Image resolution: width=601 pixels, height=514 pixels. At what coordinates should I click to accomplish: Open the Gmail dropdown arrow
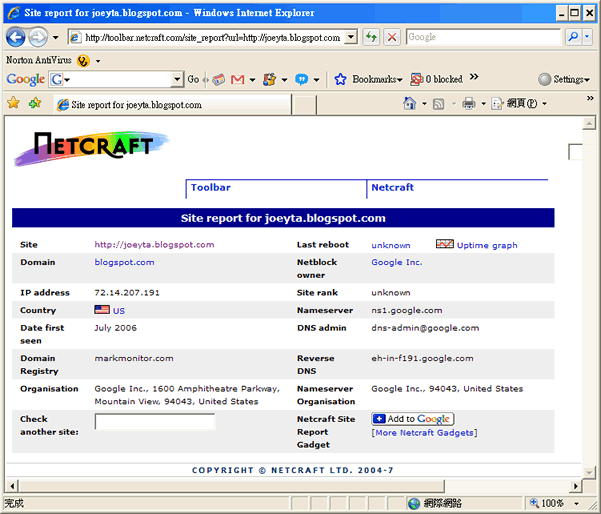pos(252,80)
